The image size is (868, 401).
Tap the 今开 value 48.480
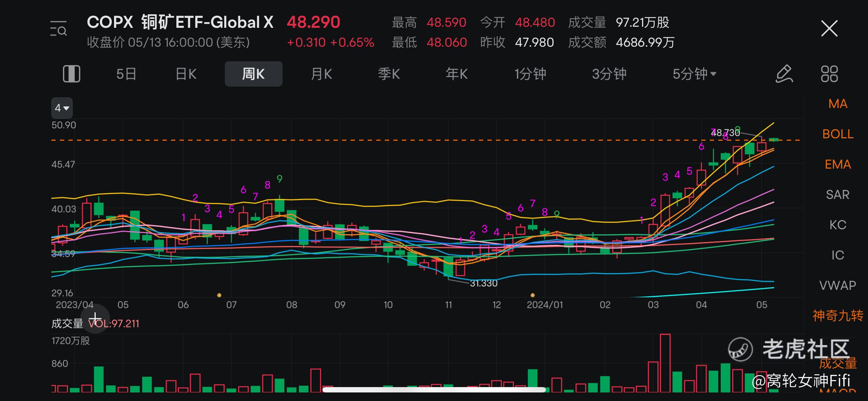pos(535,22)
